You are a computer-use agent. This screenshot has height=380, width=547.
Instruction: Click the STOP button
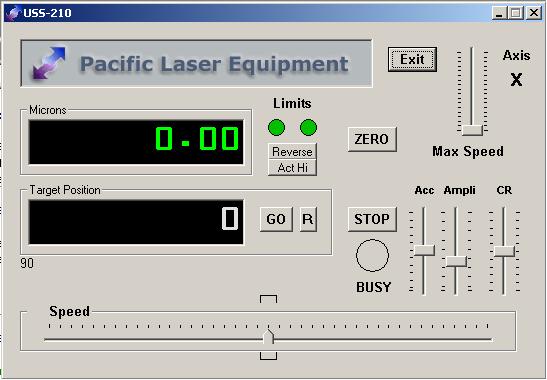point(372,219)
